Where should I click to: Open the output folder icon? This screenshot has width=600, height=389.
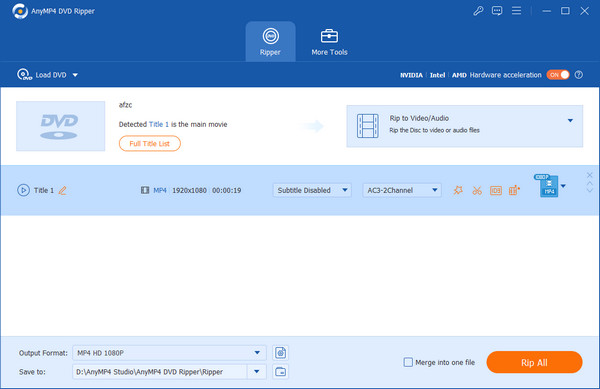point(280,371)
